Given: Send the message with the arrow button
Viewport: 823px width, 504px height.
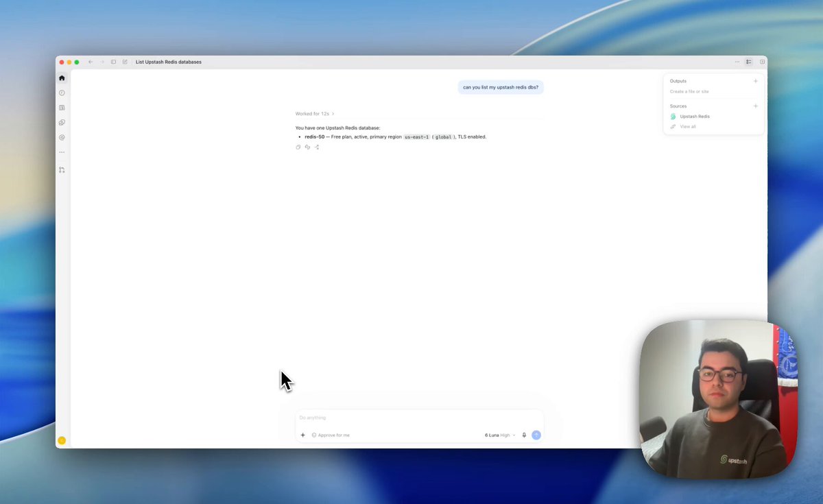Looking at the screenshot, I should point(536,435).
